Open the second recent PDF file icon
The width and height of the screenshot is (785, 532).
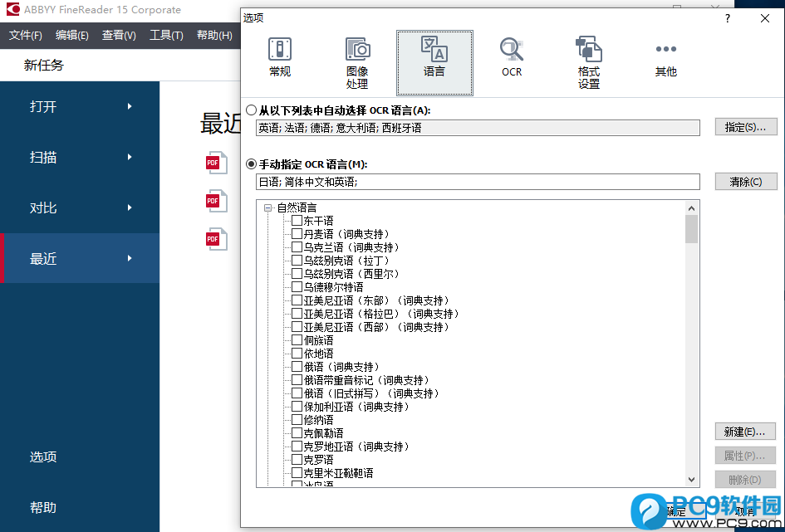[x=217, y=201]
